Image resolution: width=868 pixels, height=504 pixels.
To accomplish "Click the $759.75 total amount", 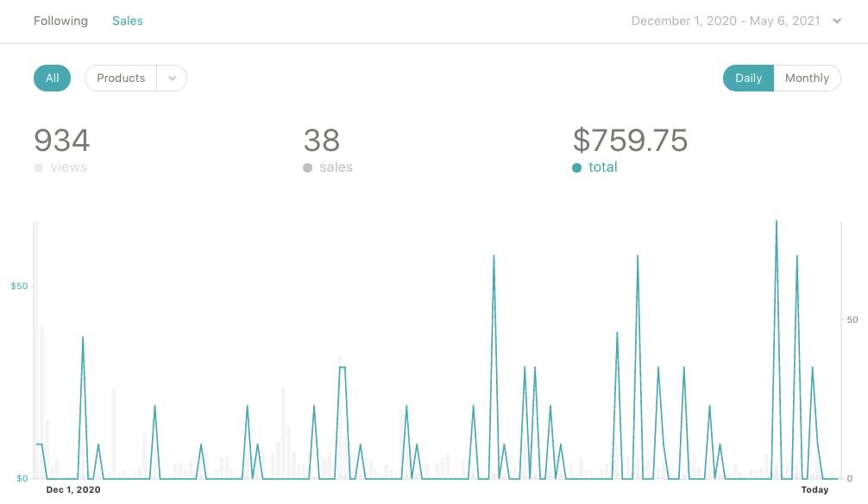I will (630, 141).
